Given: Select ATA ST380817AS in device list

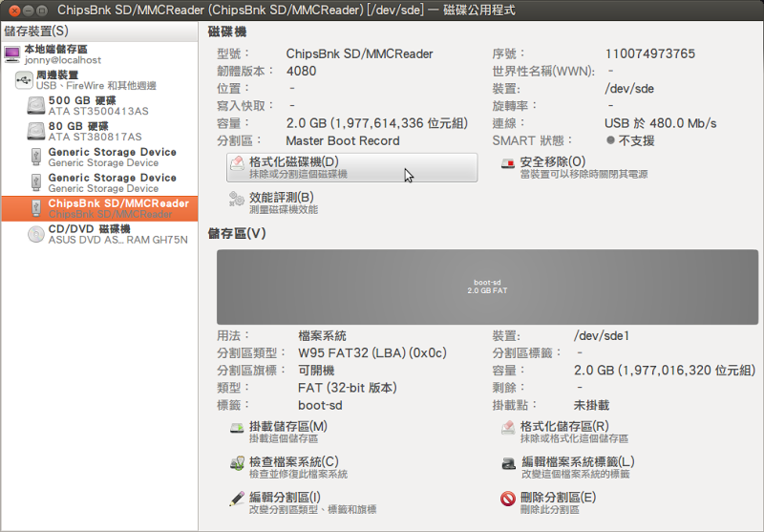Looking at the screenshot, I should click(x=95, y=137).
